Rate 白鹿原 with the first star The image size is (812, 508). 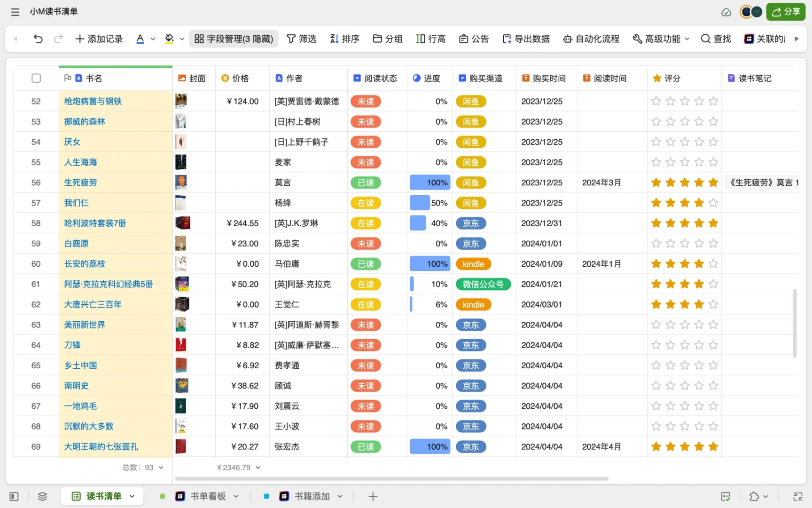tap(656, 243)
